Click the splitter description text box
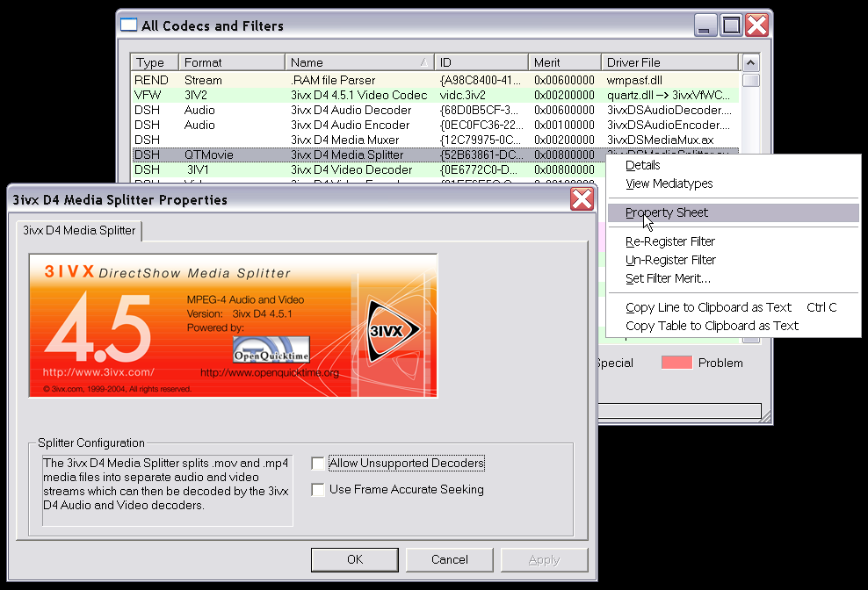Image resolution: width=868 pixels, height=590 pixels. [167, 490]
